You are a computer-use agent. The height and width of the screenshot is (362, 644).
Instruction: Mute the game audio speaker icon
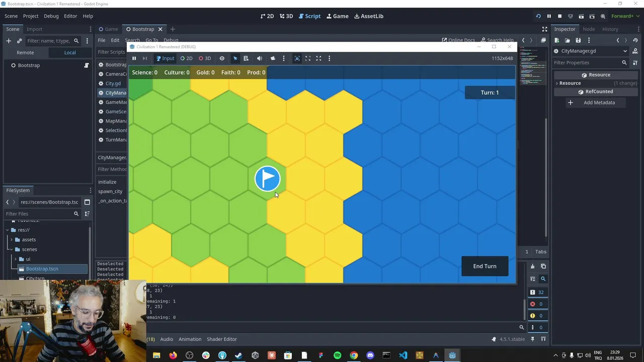click(x=260, y=58)
